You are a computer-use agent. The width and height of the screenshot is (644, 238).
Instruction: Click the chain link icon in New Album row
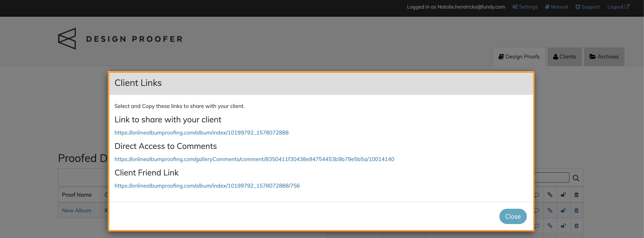pos(550,210)
